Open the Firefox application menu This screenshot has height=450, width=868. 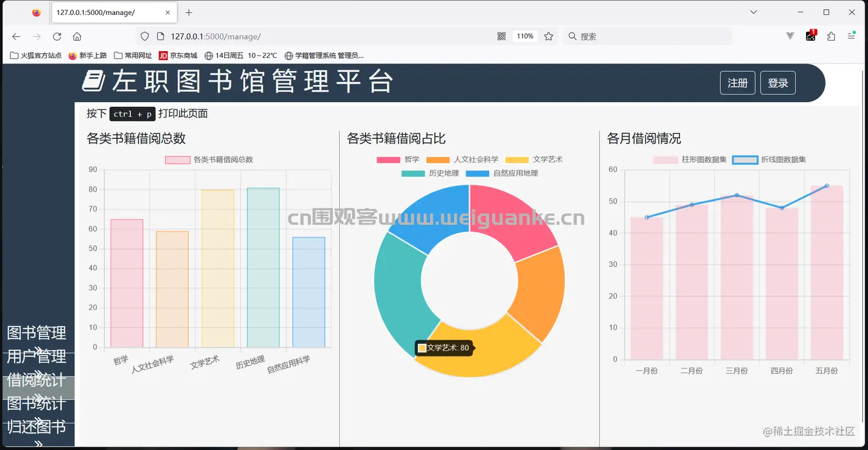point(851,36)
